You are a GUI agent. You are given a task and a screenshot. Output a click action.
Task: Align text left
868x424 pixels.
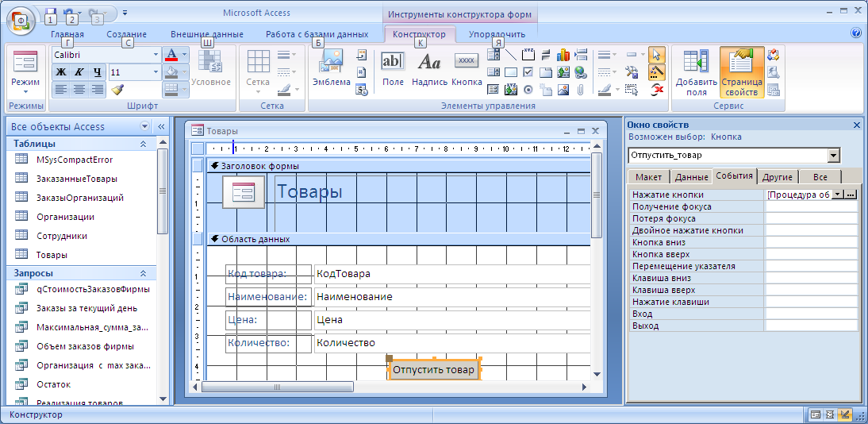pos(61,89)
